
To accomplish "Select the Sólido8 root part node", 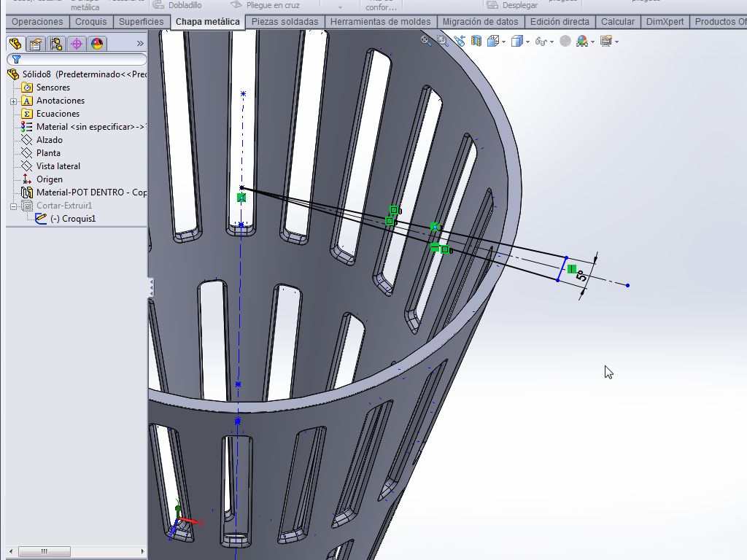I will coord(77,74).
